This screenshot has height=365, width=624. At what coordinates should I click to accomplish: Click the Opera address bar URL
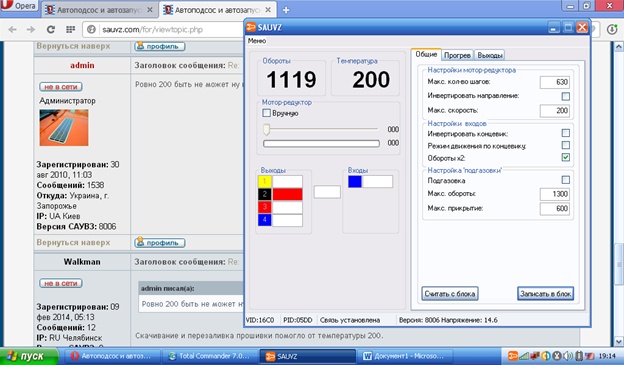[152, 29]
